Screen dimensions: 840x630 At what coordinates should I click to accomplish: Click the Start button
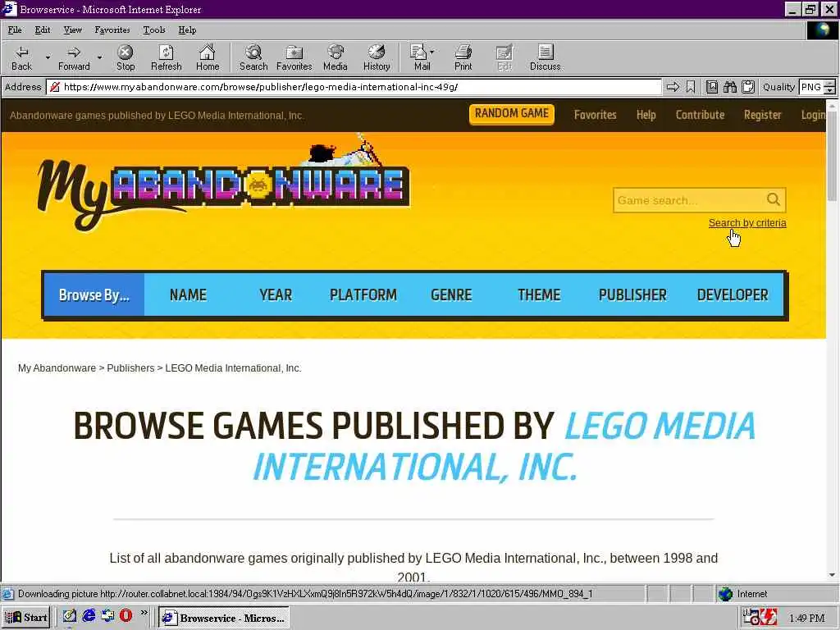point(26,617)
